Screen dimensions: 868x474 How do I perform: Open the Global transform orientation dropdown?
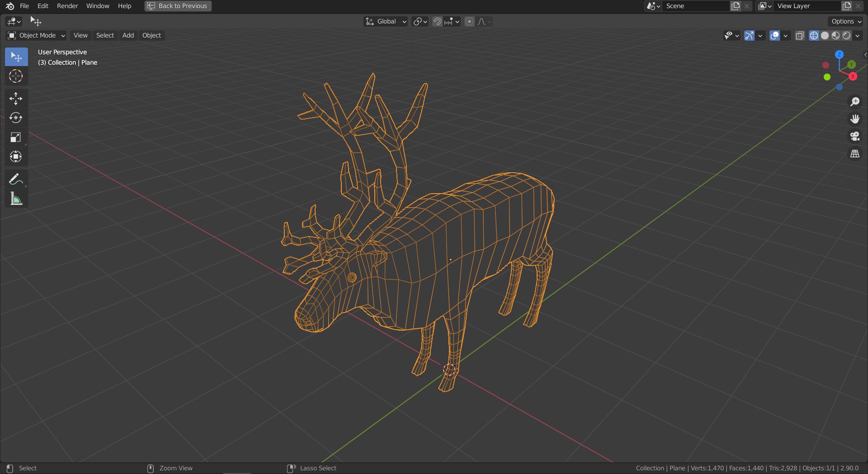pos(386,21)
